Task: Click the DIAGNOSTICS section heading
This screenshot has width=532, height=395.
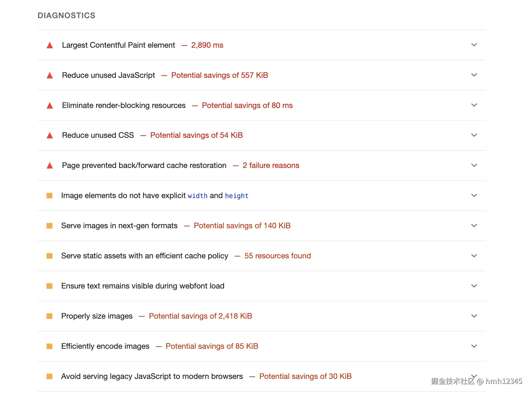Action: click(x=66, y=16)
